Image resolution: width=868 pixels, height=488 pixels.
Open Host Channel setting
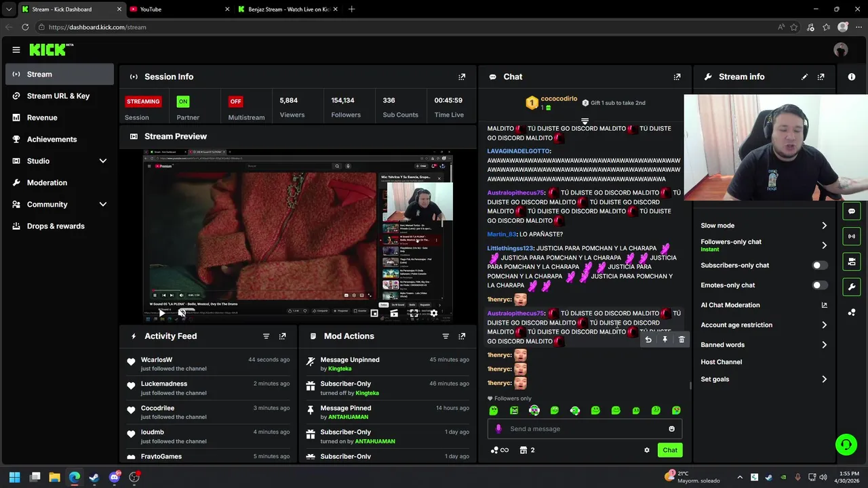click(x=721, y=362)
